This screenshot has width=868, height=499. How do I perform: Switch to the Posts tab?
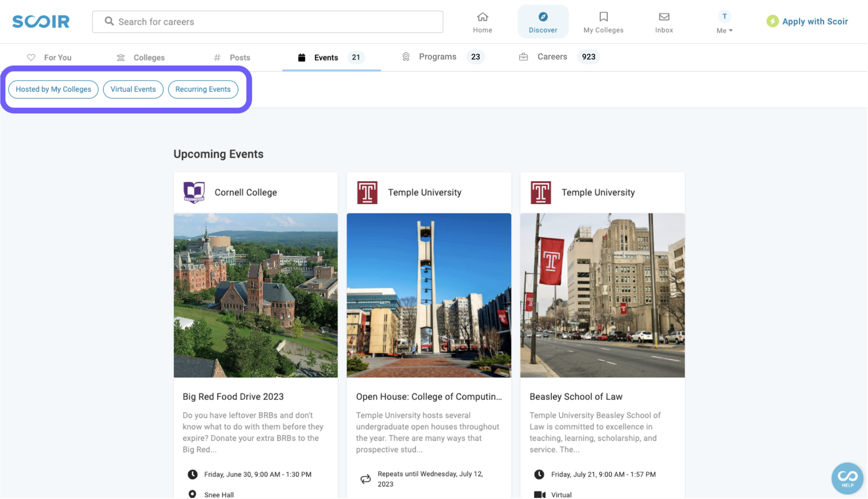(x=232, y=57)
